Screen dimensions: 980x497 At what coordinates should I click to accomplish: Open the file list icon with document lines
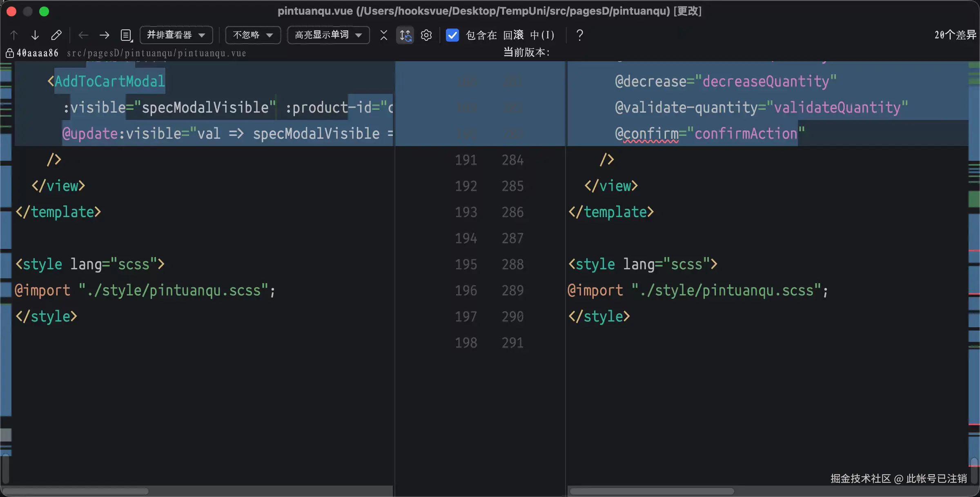pyautogui.click(x=126, y=35)
